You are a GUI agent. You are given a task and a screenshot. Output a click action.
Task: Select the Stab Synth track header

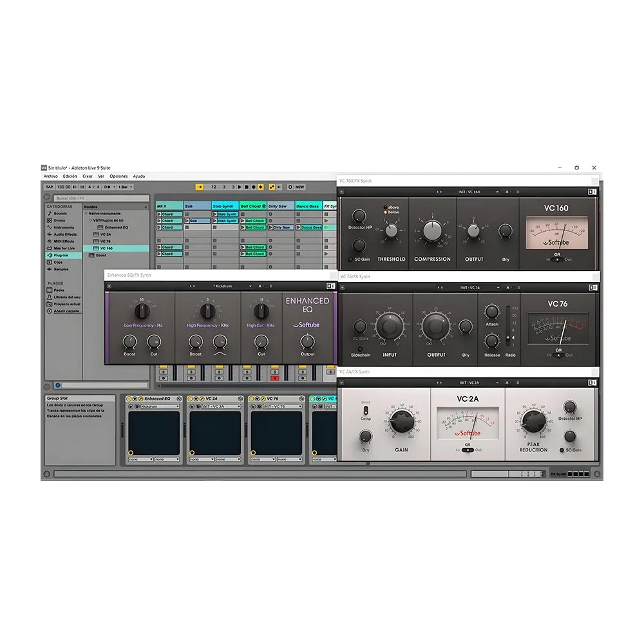click(225, 206)
